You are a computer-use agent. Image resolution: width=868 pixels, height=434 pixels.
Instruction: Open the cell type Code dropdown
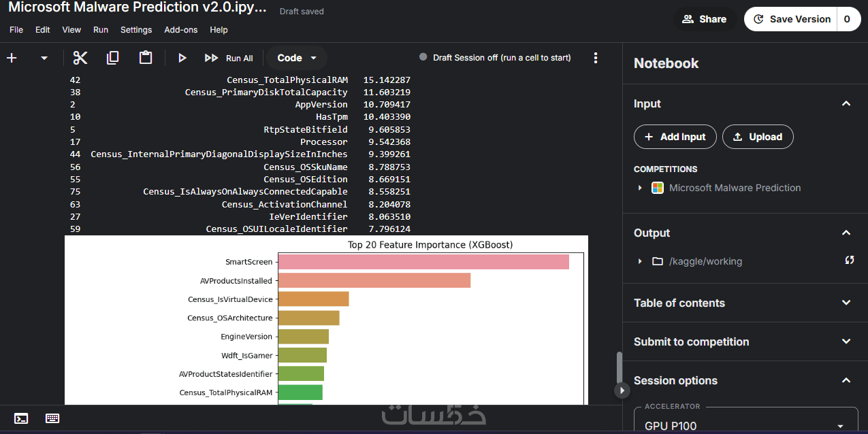[x=297, y=58]
